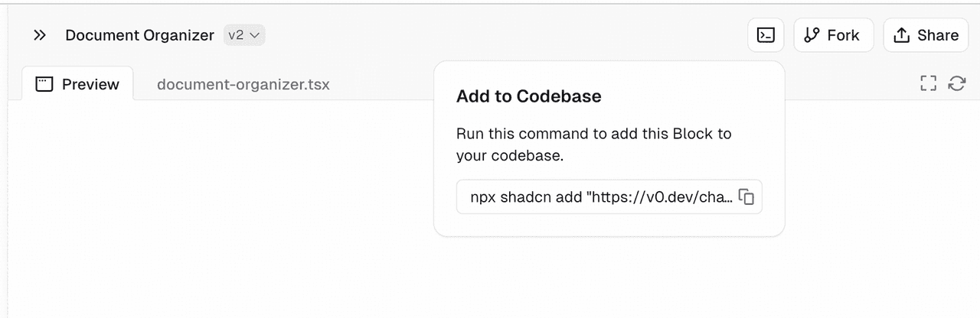Click the Document Organizer title
Screen dimensions: 980x318
click(139, 35)
